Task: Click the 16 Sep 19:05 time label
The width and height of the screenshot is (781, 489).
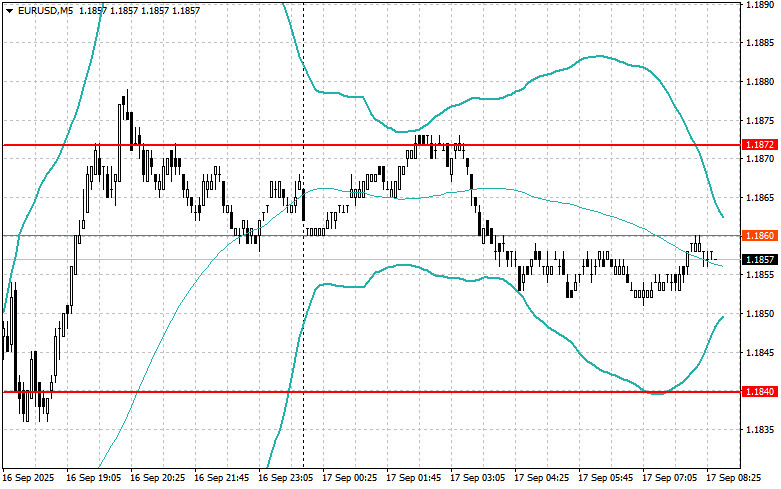Action: [93, 478]
